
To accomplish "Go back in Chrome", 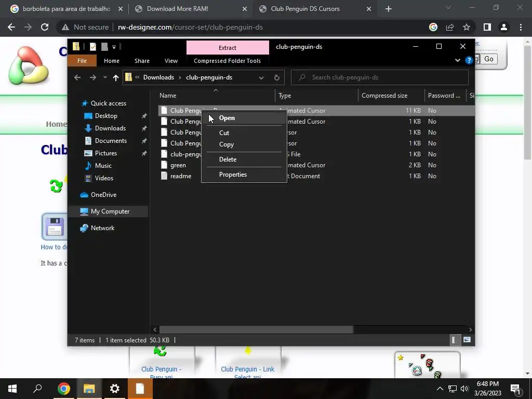I will point(11,27).
